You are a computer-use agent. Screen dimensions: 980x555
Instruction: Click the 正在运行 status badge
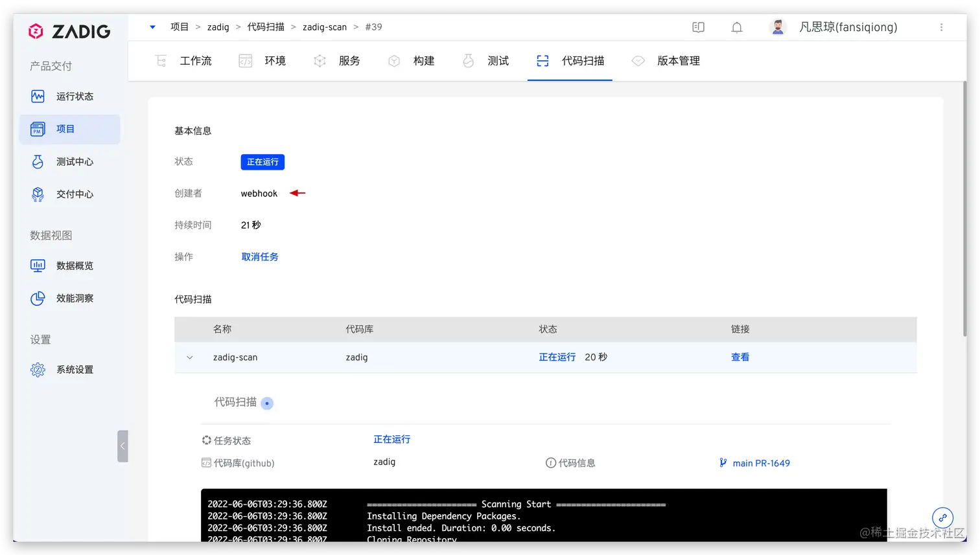point(262,162)
